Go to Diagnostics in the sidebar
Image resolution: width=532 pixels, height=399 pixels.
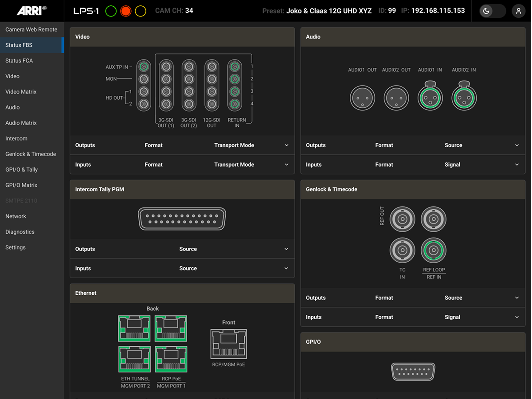(20, 232)
